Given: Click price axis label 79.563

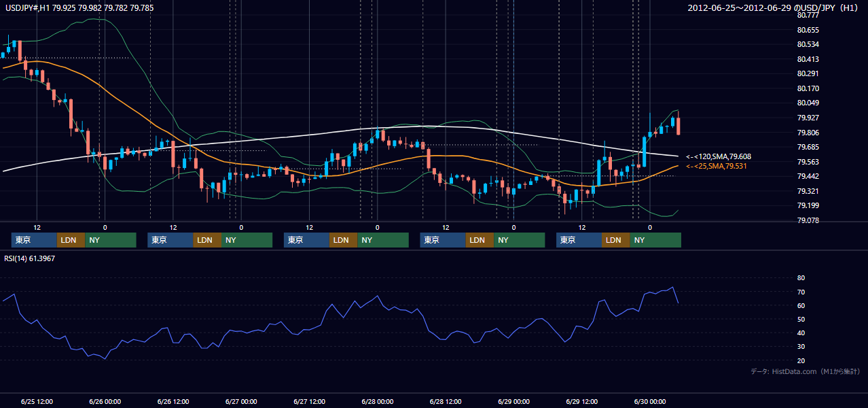Looking at the screenshot, I should [808, 162].
